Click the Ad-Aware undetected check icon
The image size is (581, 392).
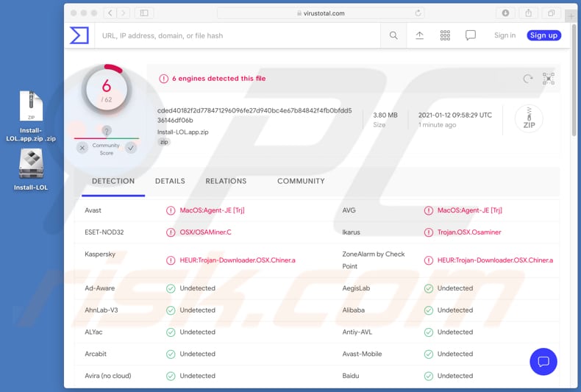(171, 288)
